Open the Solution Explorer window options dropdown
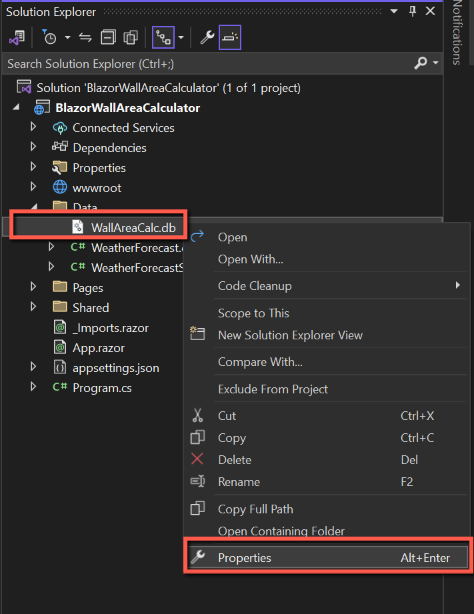 pyautogui.click(x=394, y=11)
